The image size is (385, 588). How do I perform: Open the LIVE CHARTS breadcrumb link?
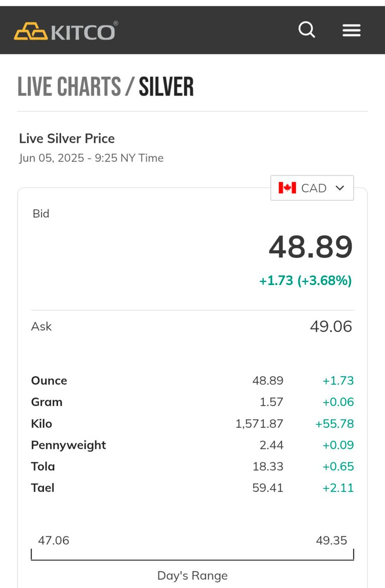pyautogui.click(x=69, y=87)
